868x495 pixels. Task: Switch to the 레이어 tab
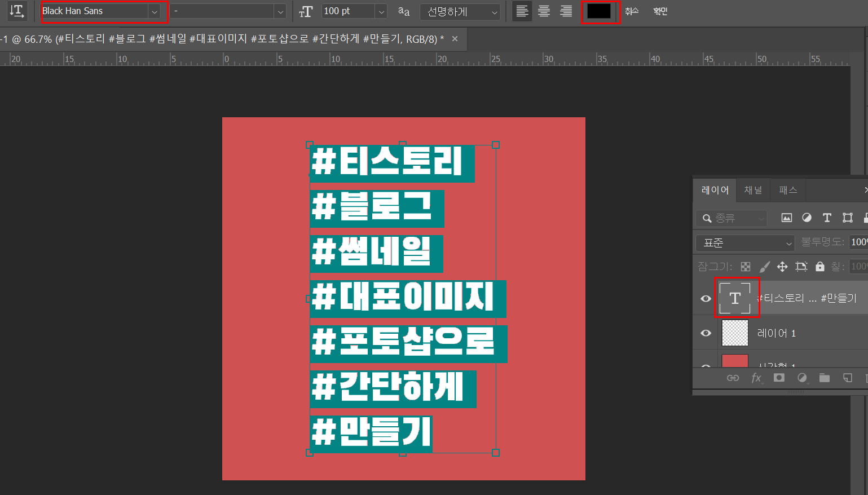pos(715,190)
